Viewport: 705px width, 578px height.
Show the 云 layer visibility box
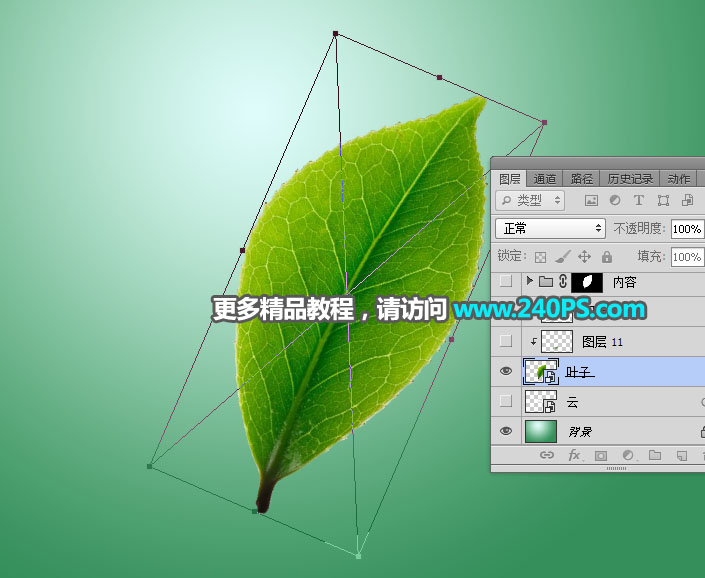[x=506, y=402]
